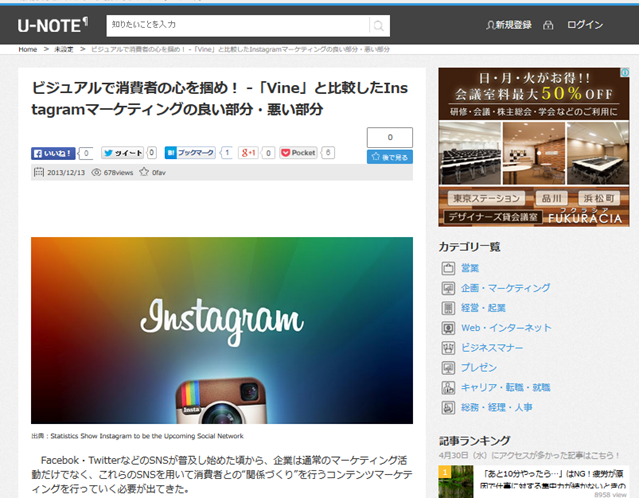639x498 pixels.
Task: Click the U-NOTE logo
Action: pyautogui.click(x=53, y=25)
